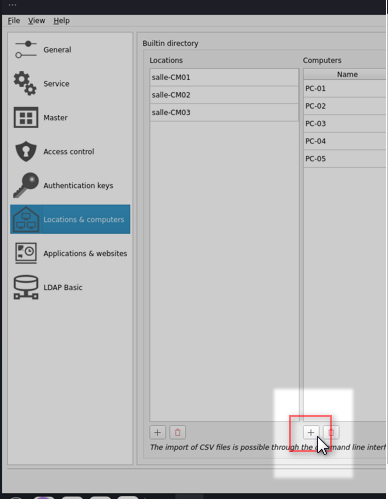Click the Locations & computers label

[84, 219]
